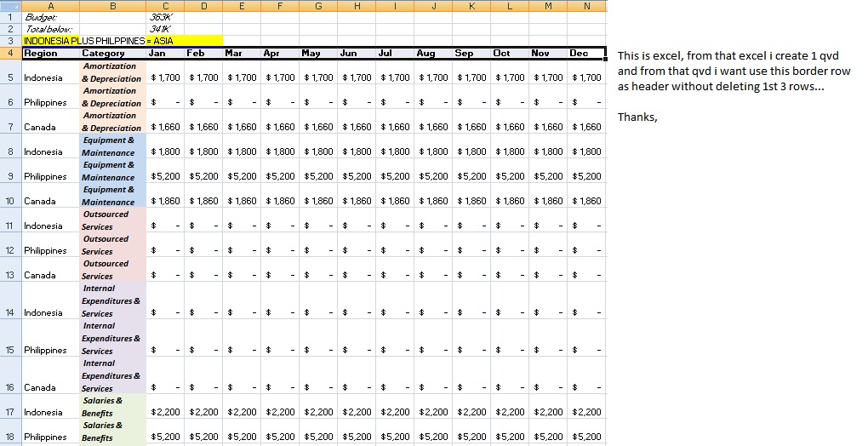Viewport: 868px width, 446px height.
Task: Click the 363K budget value cell
Action: (166, 17)
